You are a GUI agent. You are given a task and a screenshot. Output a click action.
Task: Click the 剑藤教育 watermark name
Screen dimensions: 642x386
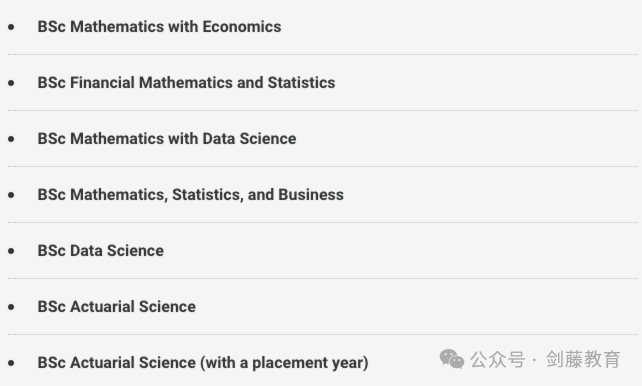[583, 359]
